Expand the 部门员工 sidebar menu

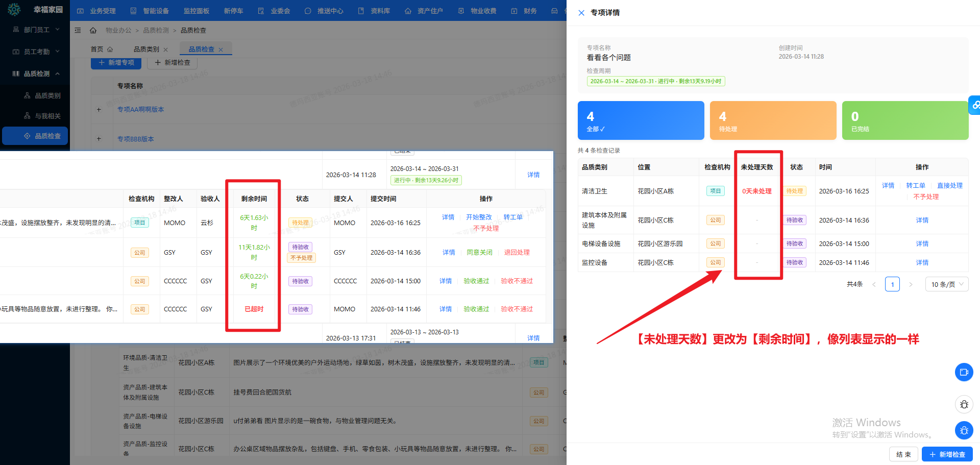36,30
